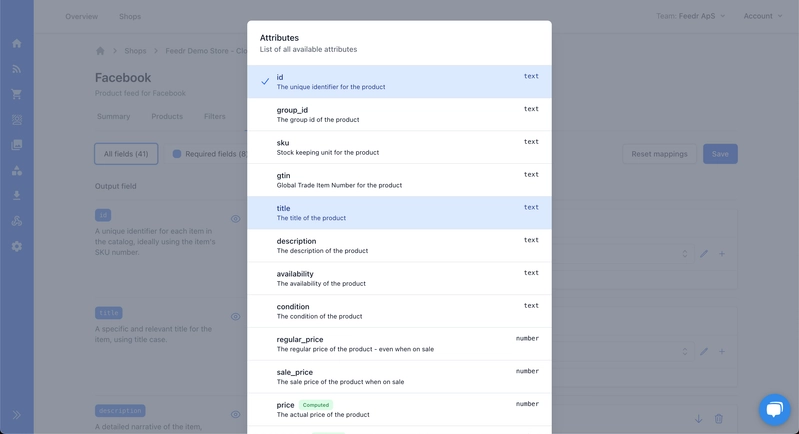Open the download icon in sidebar
Viewport: 799px width, 434px height.
coord(17,196)
